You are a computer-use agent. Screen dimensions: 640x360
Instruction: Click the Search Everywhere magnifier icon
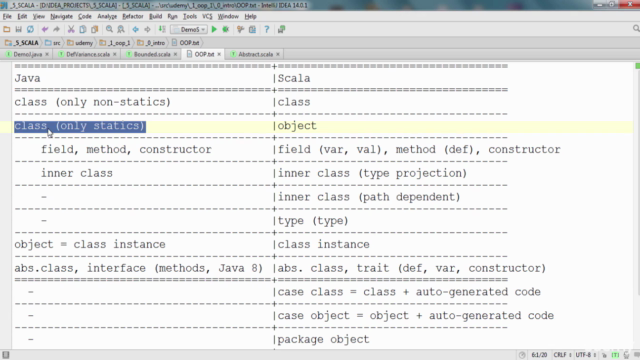click(x=636, y=29)
